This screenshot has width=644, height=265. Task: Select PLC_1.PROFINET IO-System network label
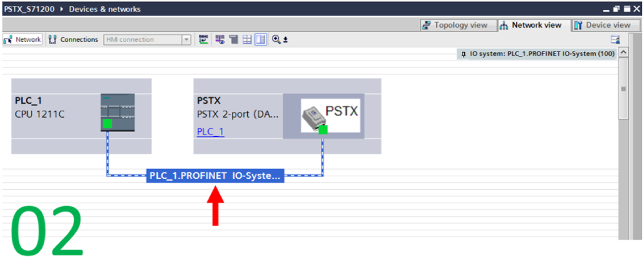coord(215,176)
